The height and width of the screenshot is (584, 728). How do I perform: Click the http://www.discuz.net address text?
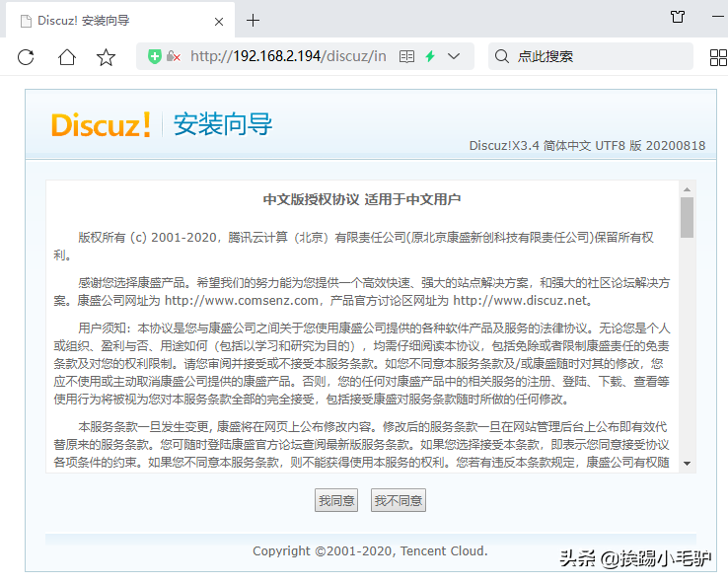[x=520, y=301]
